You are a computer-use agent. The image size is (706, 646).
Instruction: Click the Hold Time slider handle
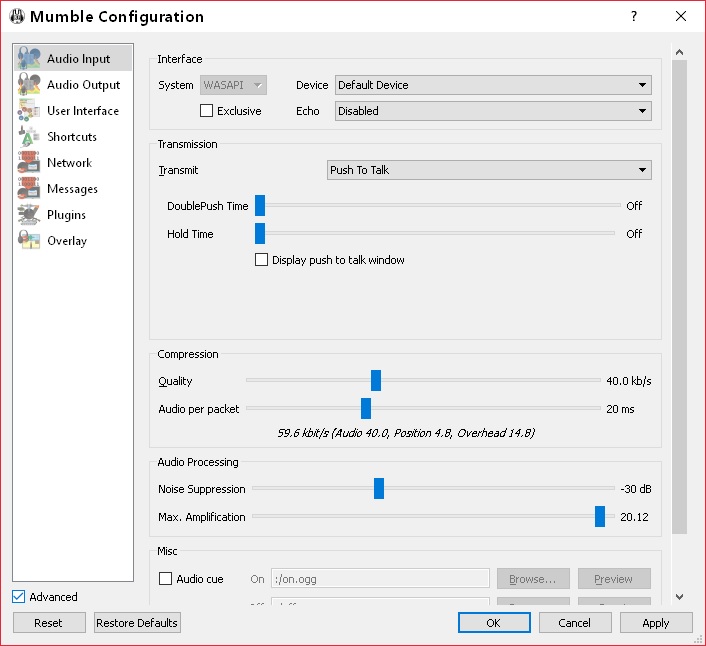pyautogui.click(x=260, y=234)
